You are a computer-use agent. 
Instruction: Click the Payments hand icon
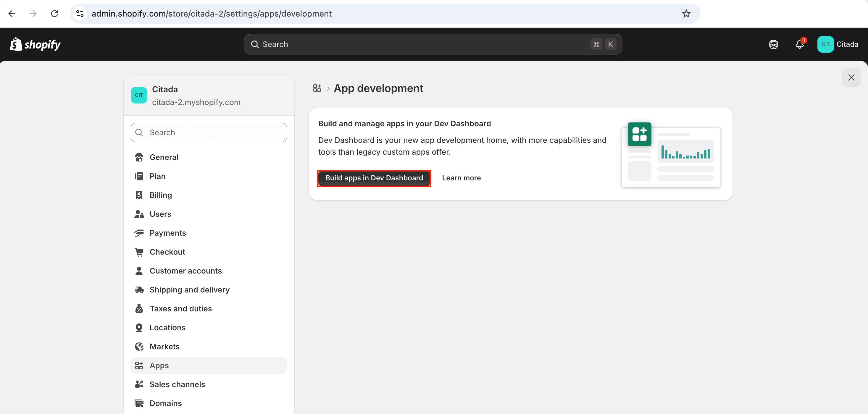(139, 233)
